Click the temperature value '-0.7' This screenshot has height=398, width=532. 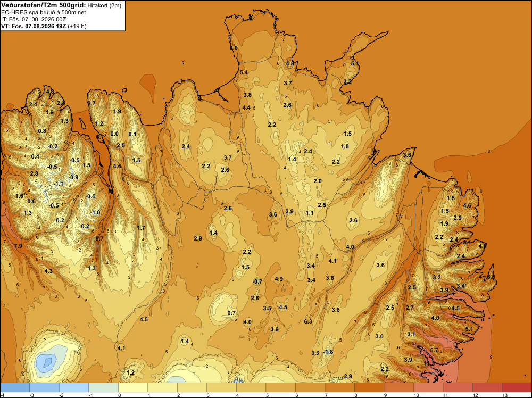(257, 281)
